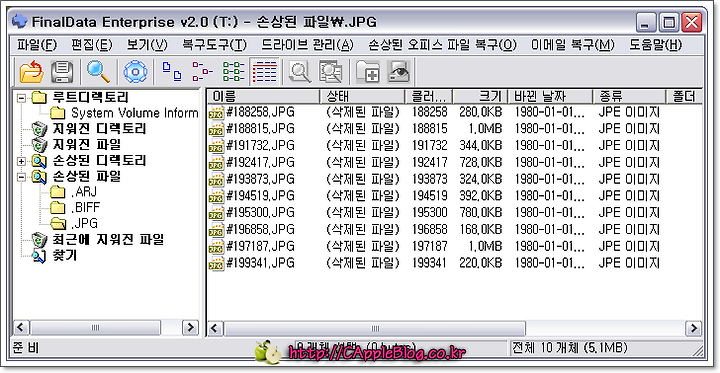Switch to small icons view
Screen dimensions: 720x373
(202, 72)
